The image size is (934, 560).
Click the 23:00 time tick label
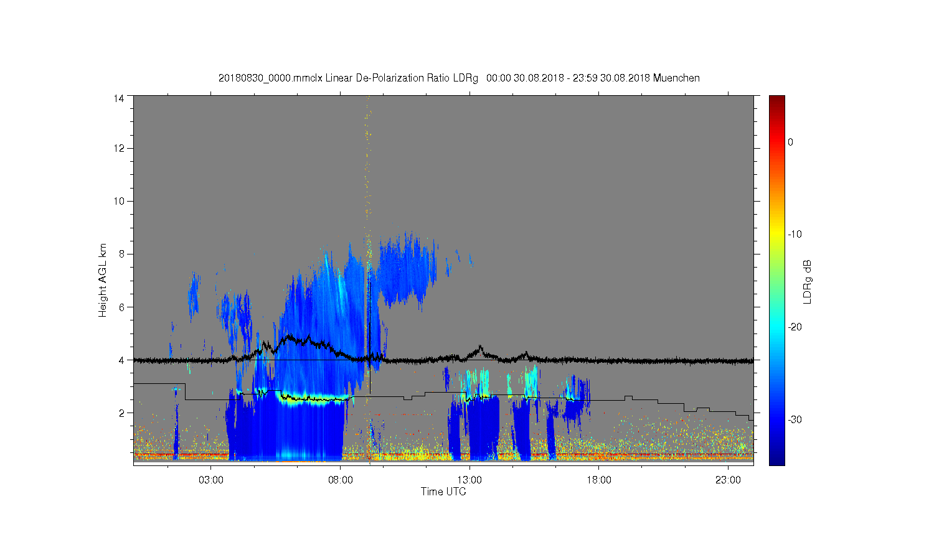click(x=728, y=480)
